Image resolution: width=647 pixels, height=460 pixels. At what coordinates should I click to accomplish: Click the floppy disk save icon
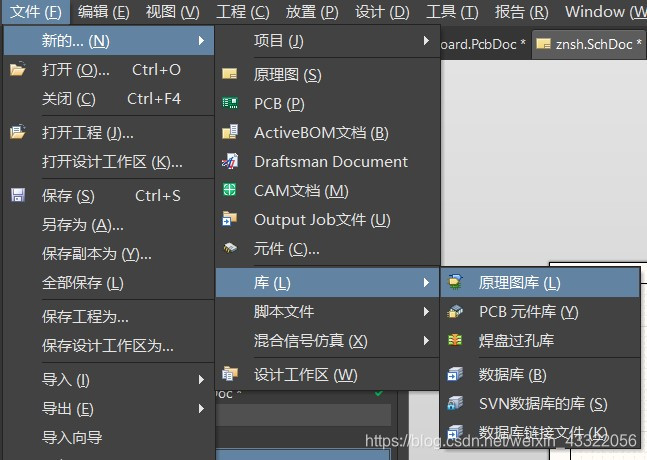(18, 195)
